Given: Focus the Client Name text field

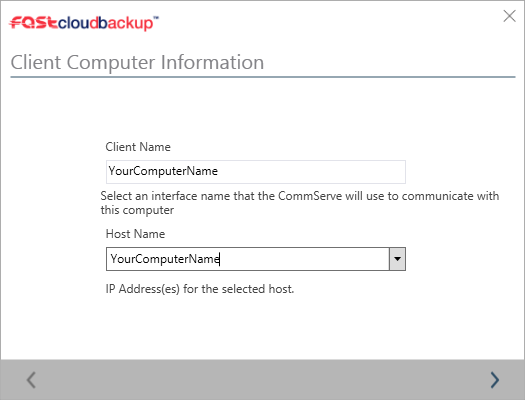Looking at the screenshot, I should coord(256,172).
